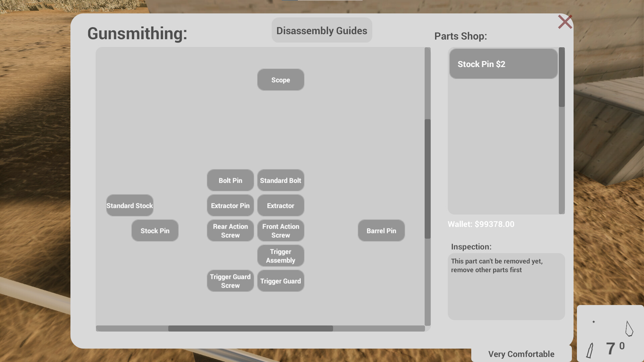This screenshot has width=644, height=362.
Task: Select the Bolt Pin part
Action: pos(230,180)
